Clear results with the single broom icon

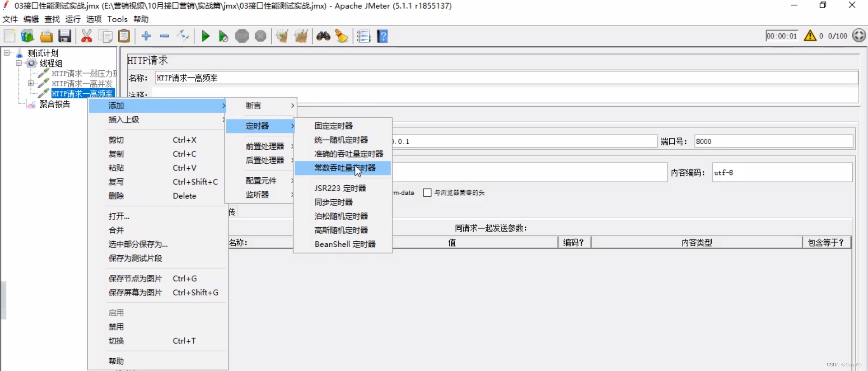pyautogui.click(x=282, y=36)
